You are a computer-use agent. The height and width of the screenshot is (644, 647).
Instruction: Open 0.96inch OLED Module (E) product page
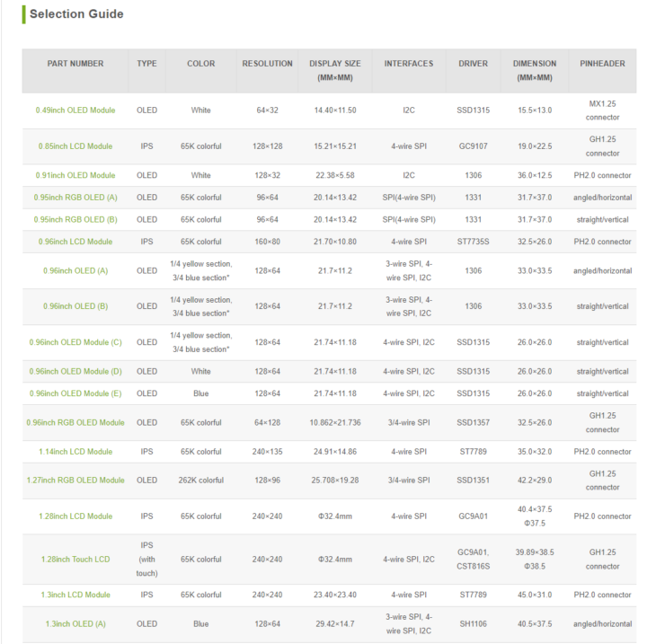(x=75, y=393)
